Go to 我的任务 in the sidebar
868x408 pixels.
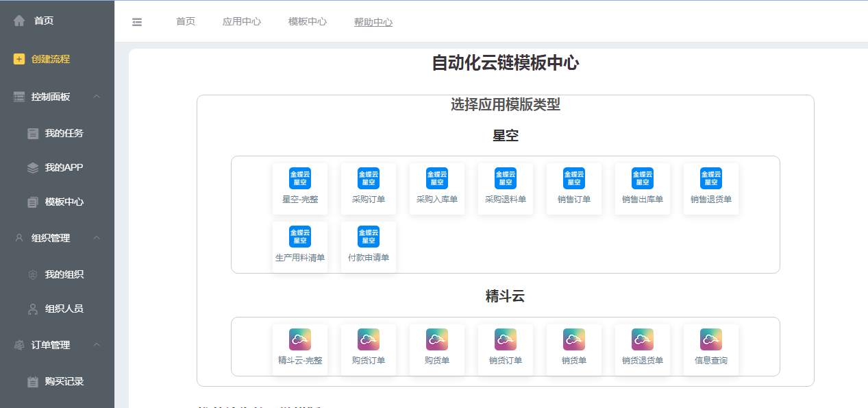point(64,133)
